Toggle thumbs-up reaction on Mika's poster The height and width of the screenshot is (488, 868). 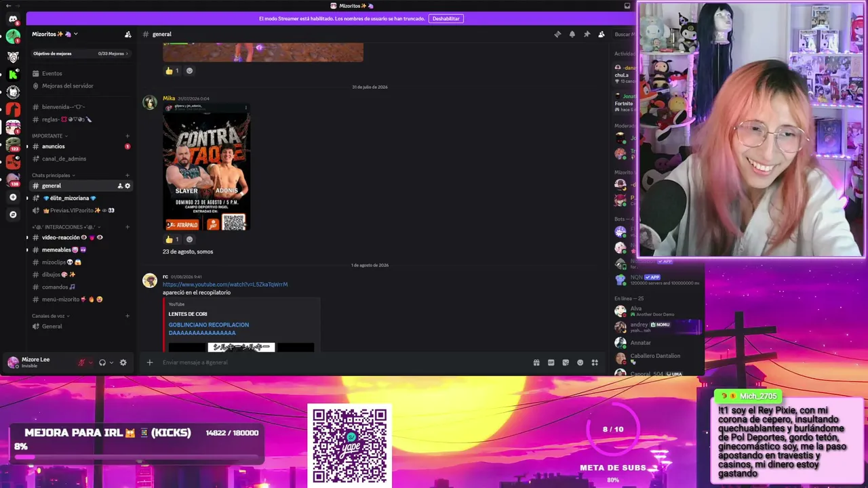(x=172, y=239)
